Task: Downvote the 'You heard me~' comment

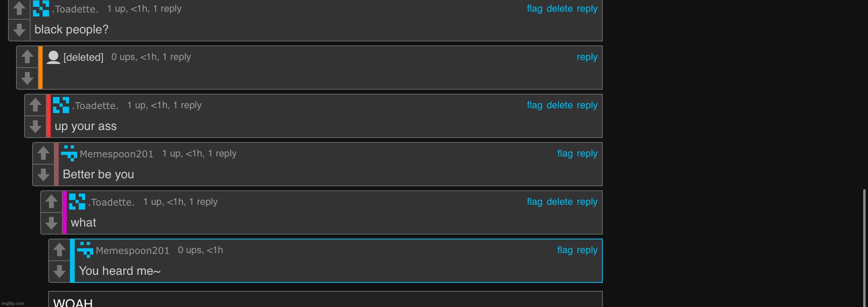Action: coord(59,272)
